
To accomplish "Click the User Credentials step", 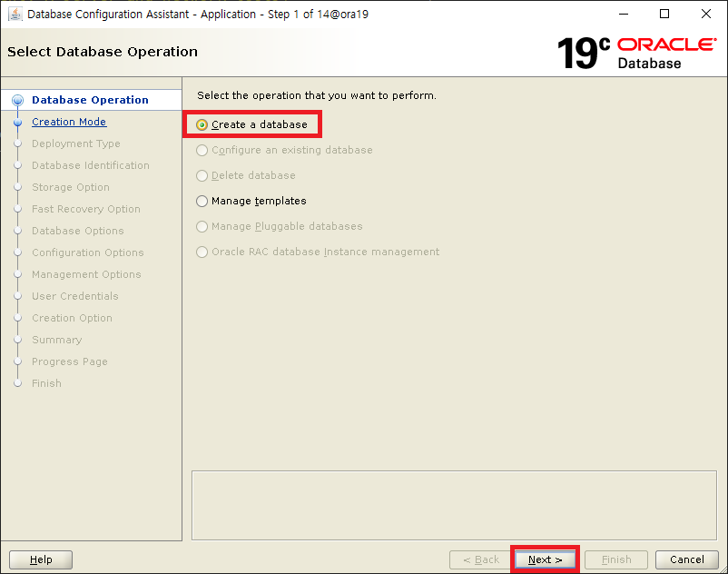I will pos(75,296).
